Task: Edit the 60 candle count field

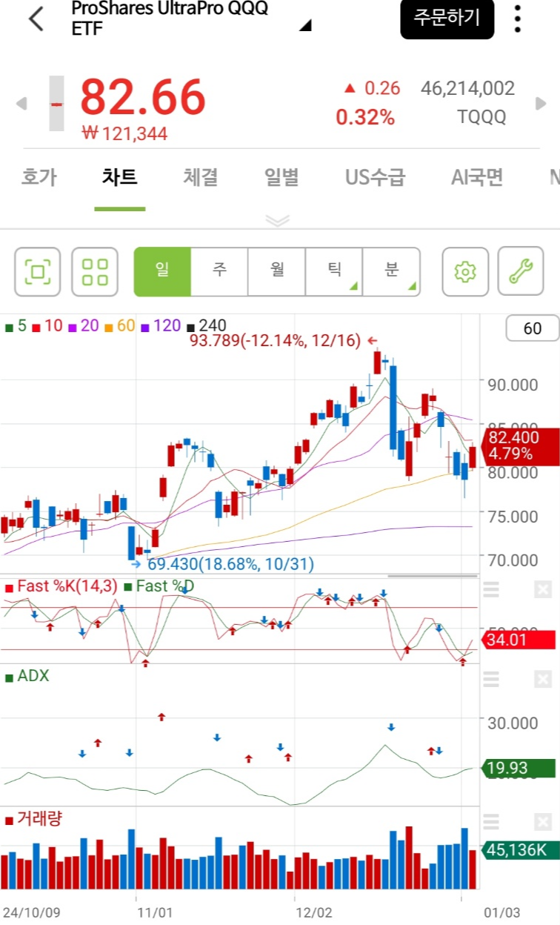Action: 532,328
